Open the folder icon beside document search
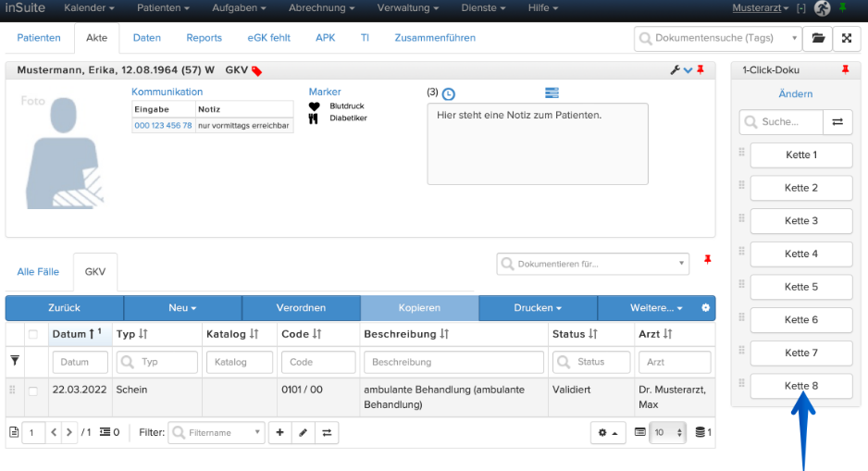 818,38
